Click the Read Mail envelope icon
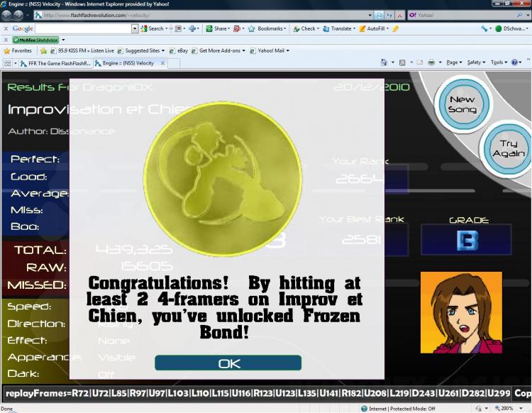532x413 pixels. [420, 62]
